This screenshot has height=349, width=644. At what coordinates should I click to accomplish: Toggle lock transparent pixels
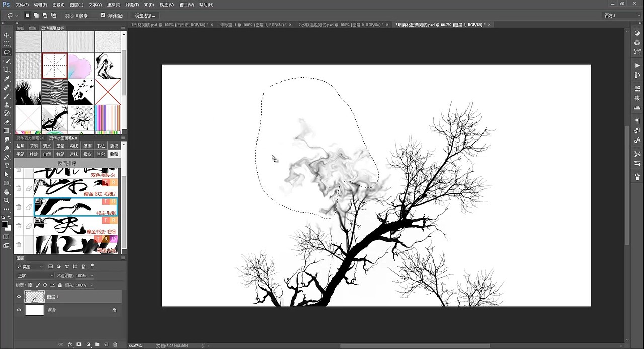click(x=30, y=285)
